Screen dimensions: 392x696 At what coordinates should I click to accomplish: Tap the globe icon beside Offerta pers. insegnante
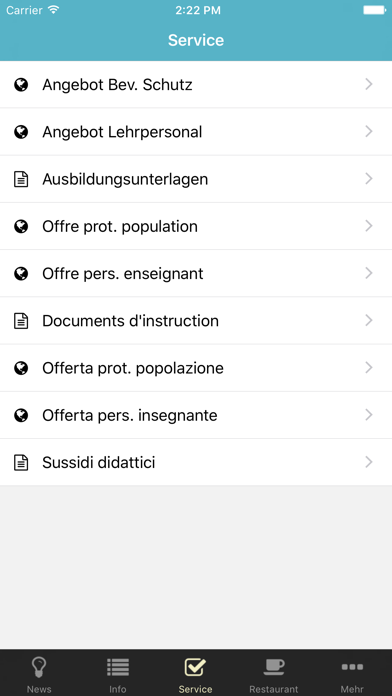[21, 415]
